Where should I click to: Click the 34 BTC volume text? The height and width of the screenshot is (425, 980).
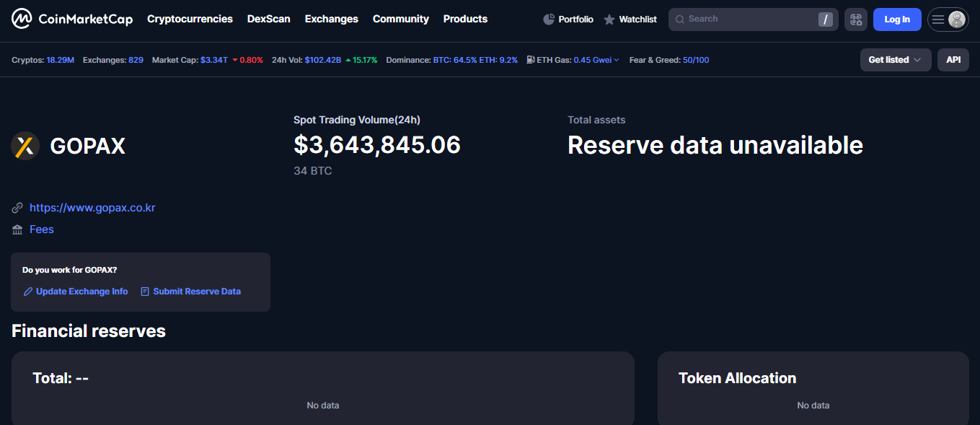(x=313, y=171)
